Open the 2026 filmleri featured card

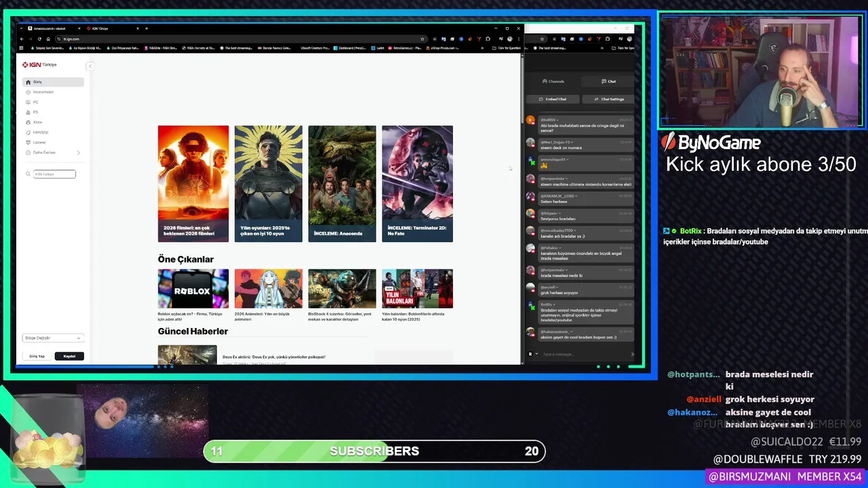point(193,184)
